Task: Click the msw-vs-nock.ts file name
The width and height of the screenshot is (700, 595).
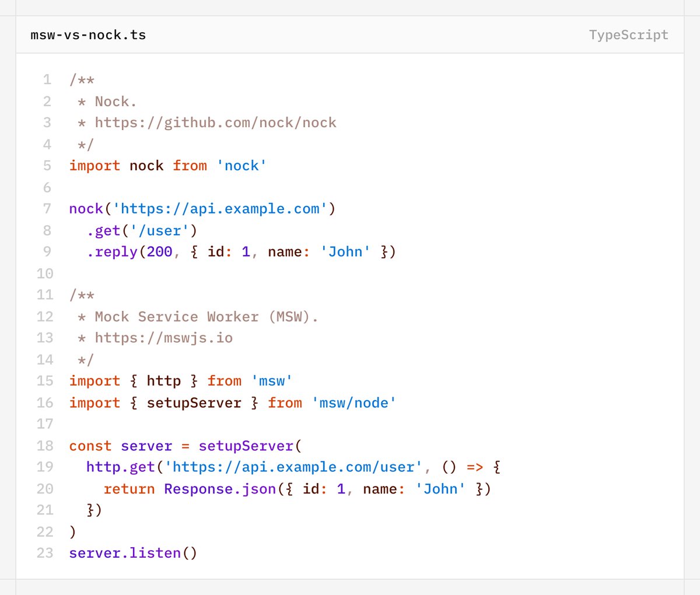Action: pyautogui.click(x=88, y=35)
